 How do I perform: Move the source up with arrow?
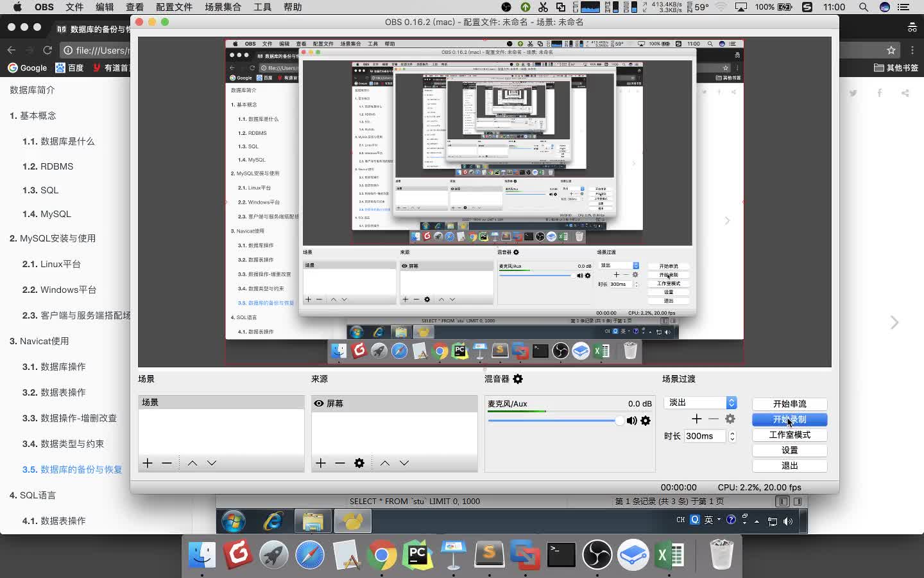point(385,463)
